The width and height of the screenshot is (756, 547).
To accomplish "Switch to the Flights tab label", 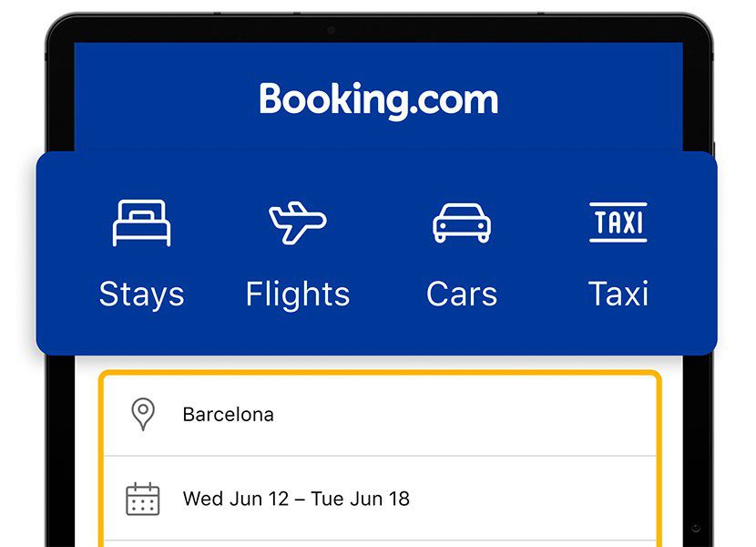I will click(298, 294).
